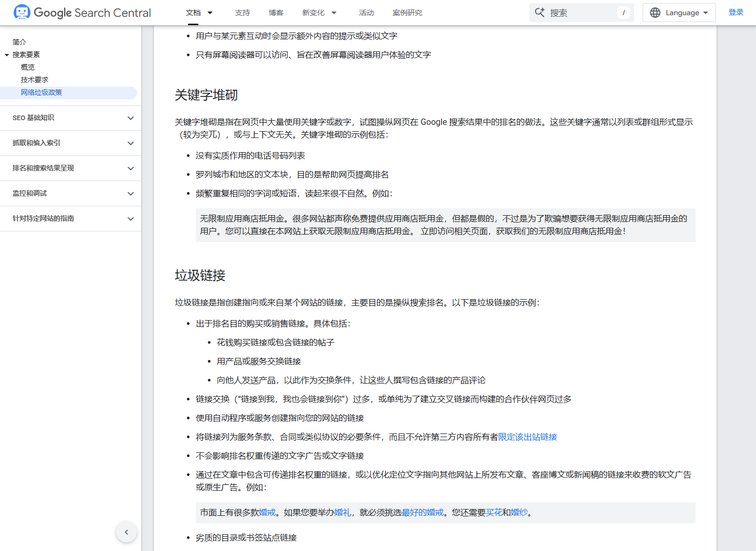Open the 支持 menu item
Viewport: 756px width, 551px height.
243,13
